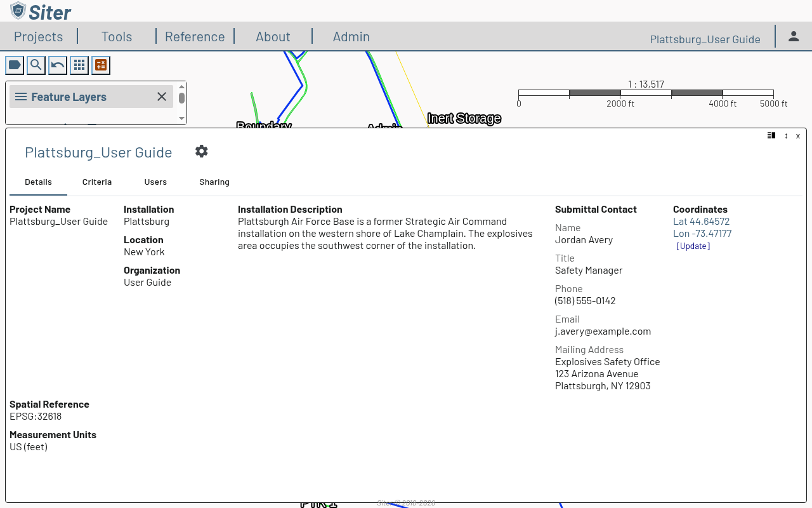812x508 pixels.
Task: Click the Inert Storage map label
Action: click(x=464, y=118)
